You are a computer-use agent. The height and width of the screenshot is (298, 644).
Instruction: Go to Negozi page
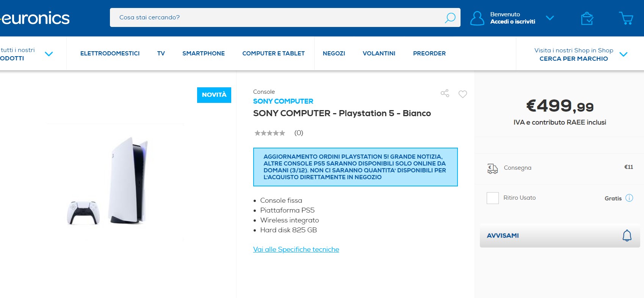[334, 54]
